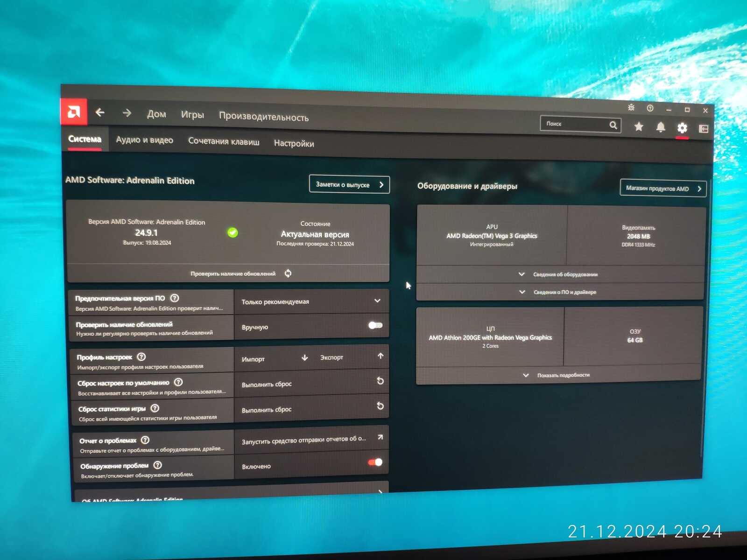This screenshot has height=560, width=747.
Task: Show help for 'Профиль настроек'
Action: point(141,357)
